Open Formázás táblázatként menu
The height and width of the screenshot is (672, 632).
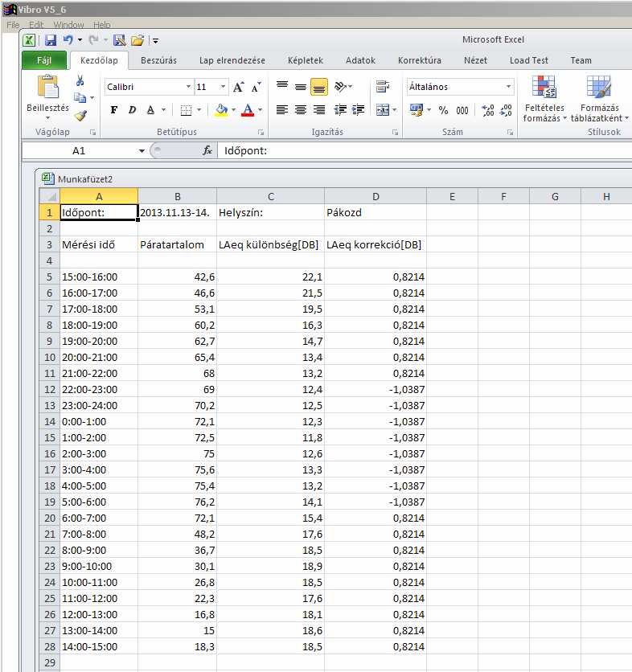(599, 99)
